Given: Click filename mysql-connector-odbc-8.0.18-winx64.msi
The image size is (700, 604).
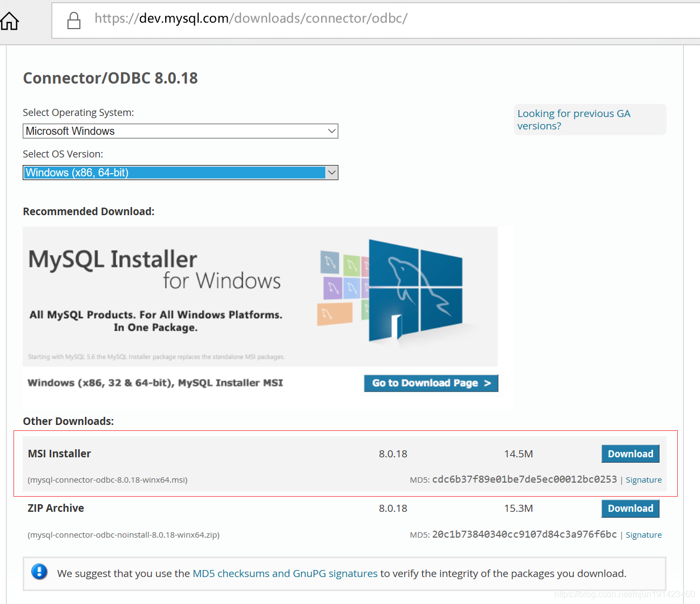Looking at the screenshot, I should click(x=107, y=480).
